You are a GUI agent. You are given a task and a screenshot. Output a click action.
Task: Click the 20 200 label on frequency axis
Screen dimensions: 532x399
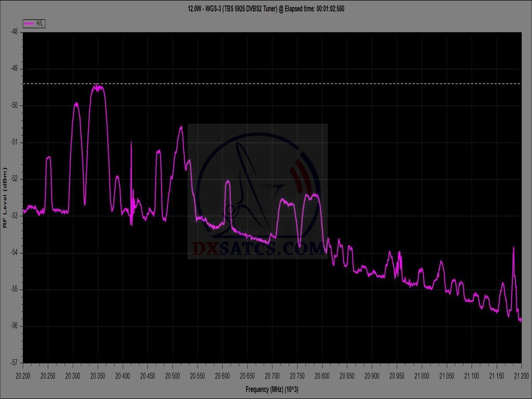(23, 375)
